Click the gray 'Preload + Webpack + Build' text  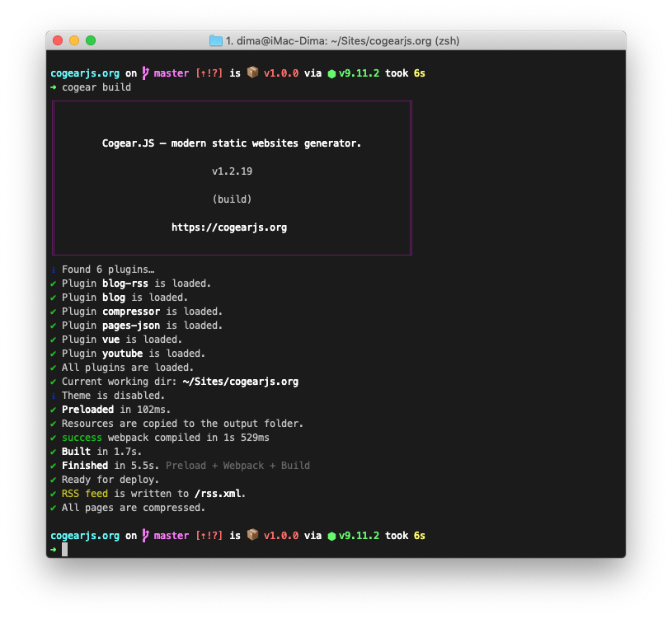click(x=237, y=466)
